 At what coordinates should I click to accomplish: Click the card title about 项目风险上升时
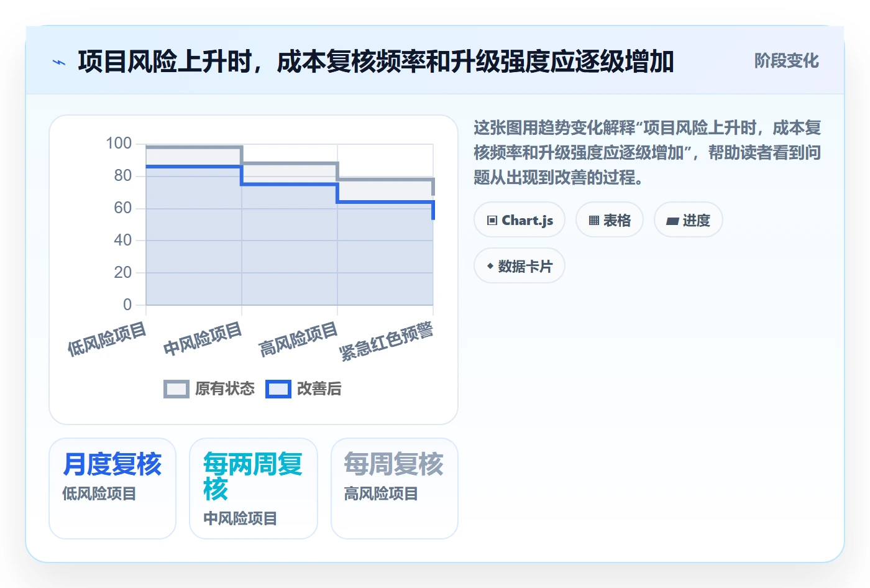click(x=376, y=62)
